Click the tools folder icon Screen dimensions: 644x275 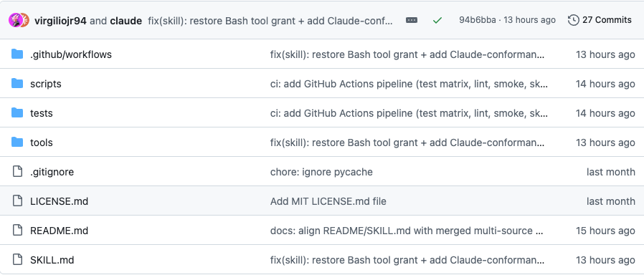coord(16,143)
